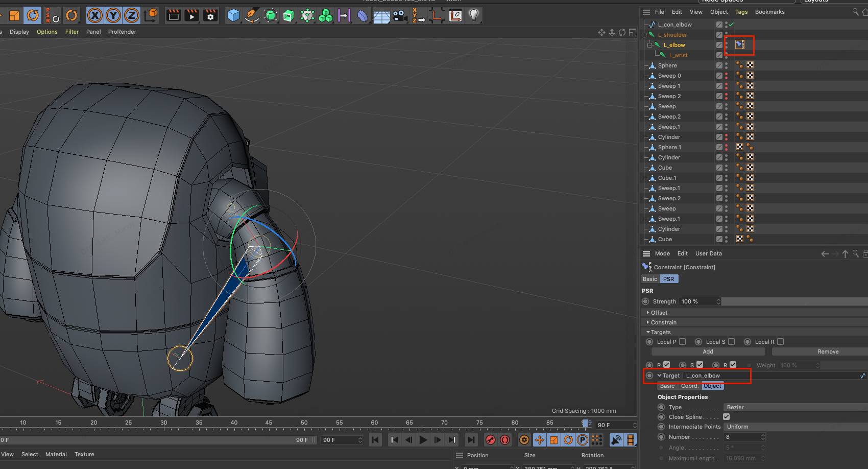Screen dimensions: 868x469
Task: Toggle the red Autokeying button
Action: click(505, 440)
